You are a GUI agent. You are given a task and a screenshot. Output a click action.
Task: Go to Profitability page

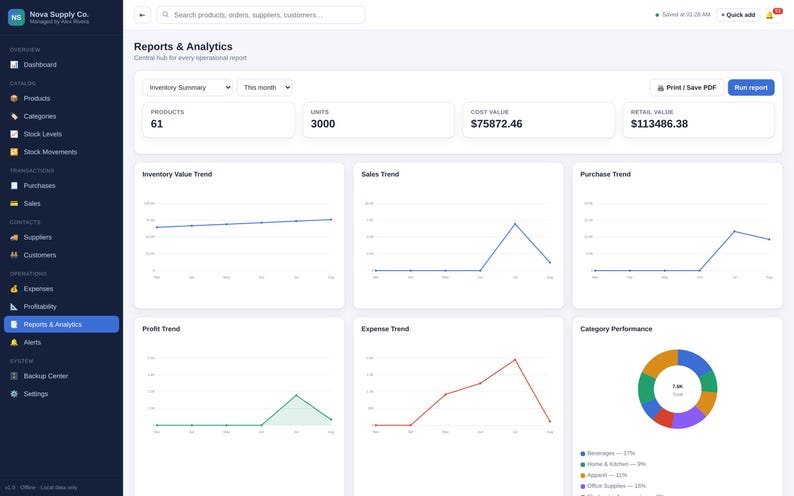[61, 307]
